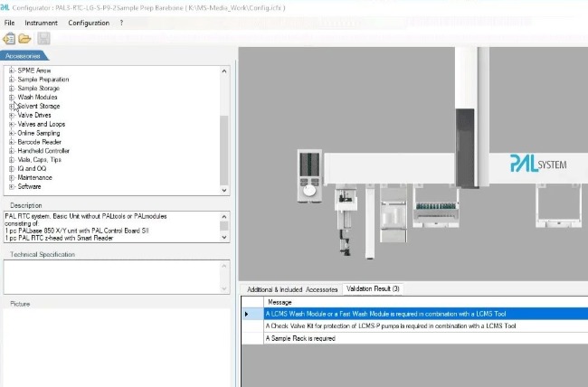This screenshot has width=588, height=387.
Task: Click the PAL application logo in title bar
Action: [5, 7]
